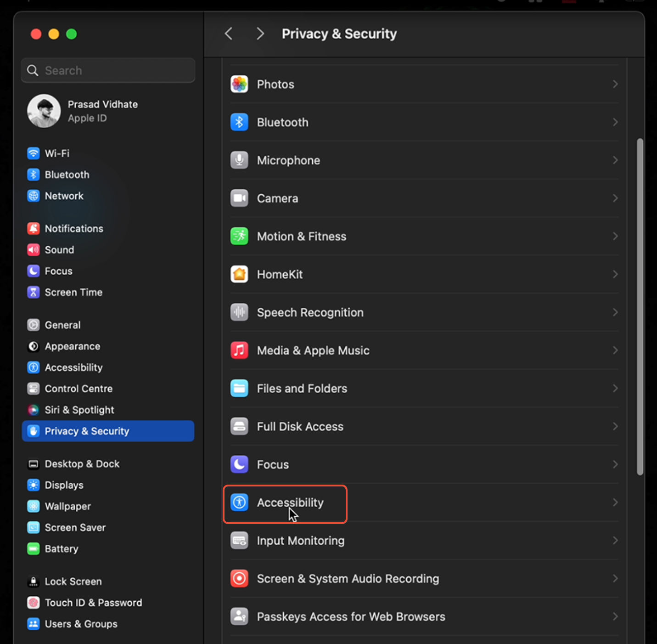Open Appearance settings in sidebar
Viewport: 657px width, 644px height.
pos(108,346)
